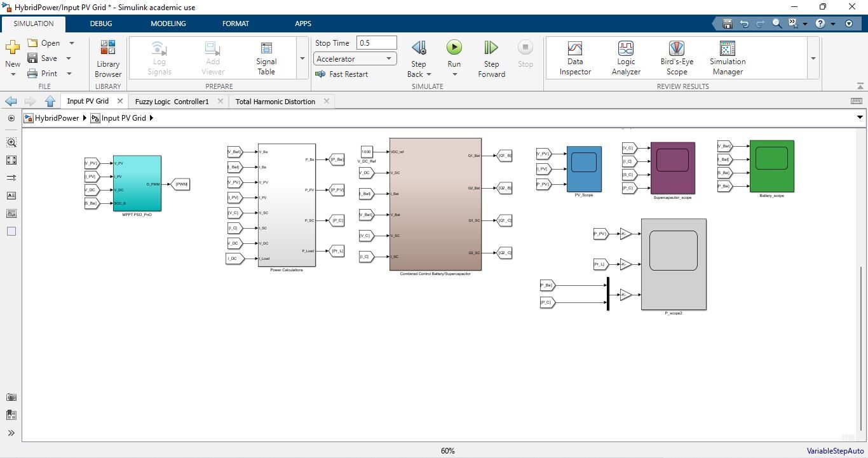The image size is (868, 458).
Task: Open the Data Inspector
Action: tap(575, 58)
